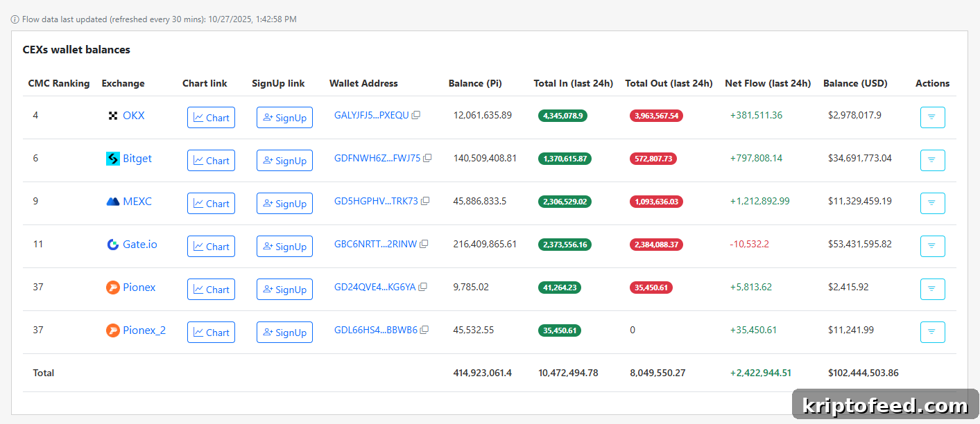This screenshot has width=980, height=424.
Task: Click the OKX exchange logo
Action: click(x=113, y=116)
